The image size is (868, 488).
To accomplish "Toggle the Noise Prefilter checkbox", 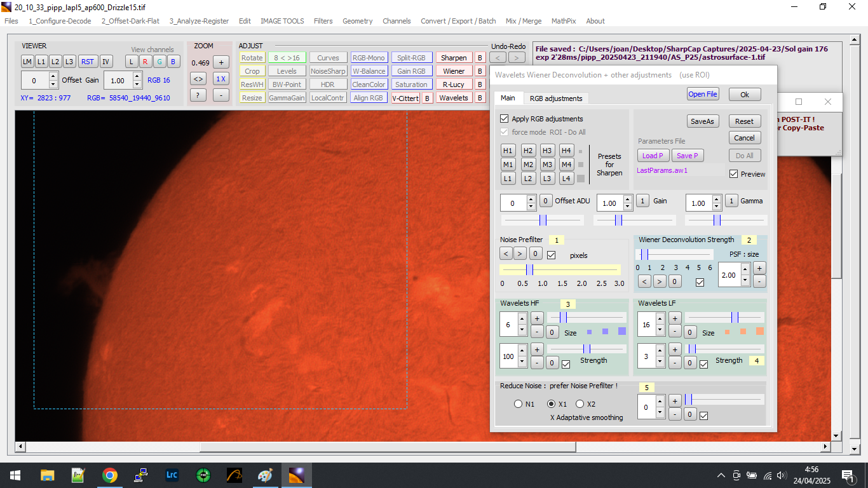I will 552,255.
